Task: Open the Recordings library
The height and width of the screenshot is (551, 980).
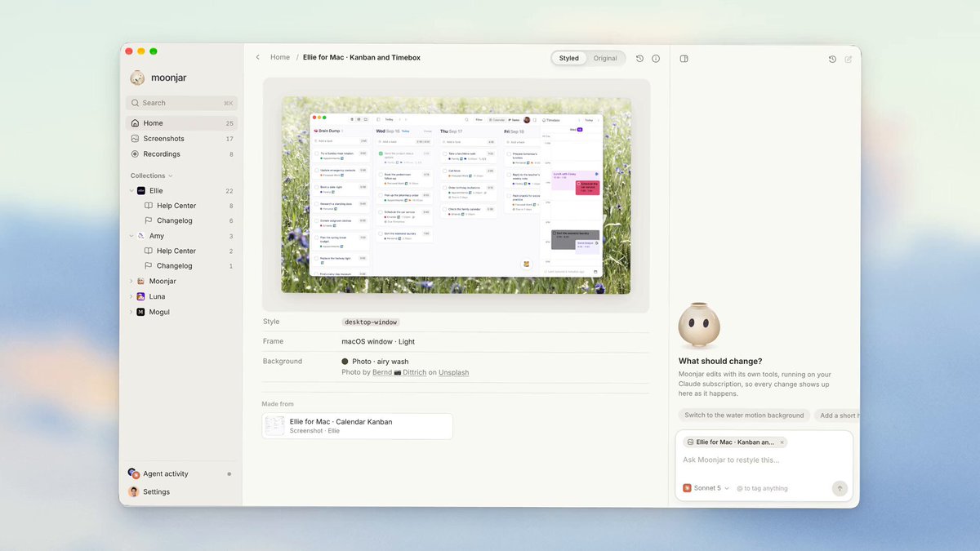Action: 182,154
